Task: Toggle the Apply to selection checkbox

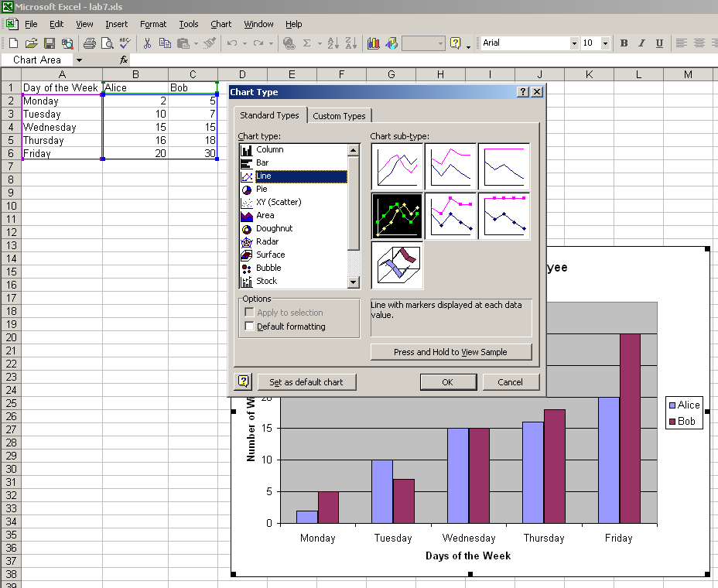Action: 250,313
